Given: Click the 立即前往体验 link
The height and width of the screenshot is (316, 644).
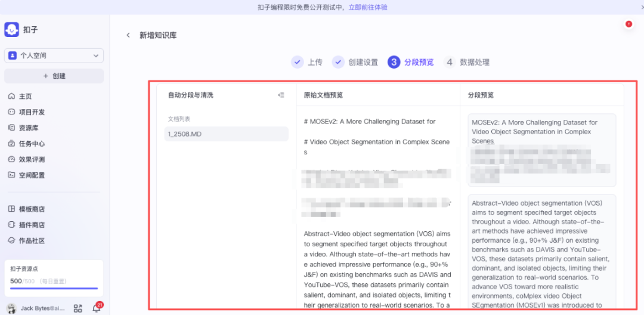Looking at the screenshot, I should pos(368,7).
